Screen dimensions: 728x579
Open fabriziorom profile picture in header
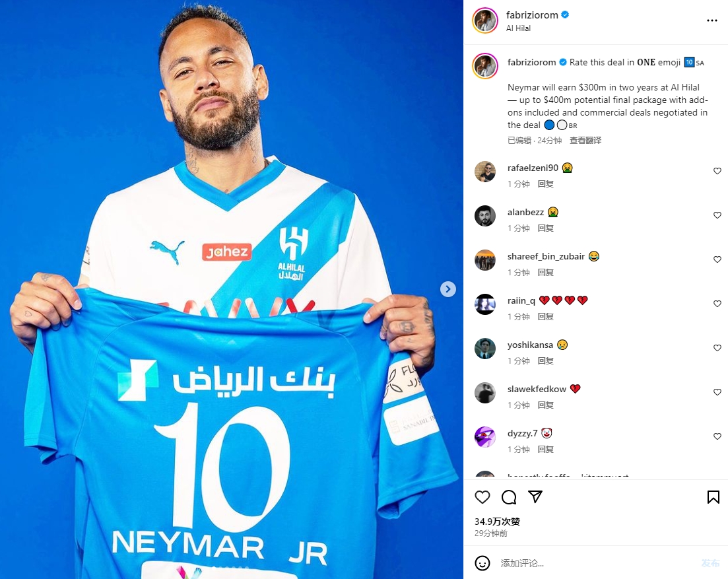[x=485, y=20]
